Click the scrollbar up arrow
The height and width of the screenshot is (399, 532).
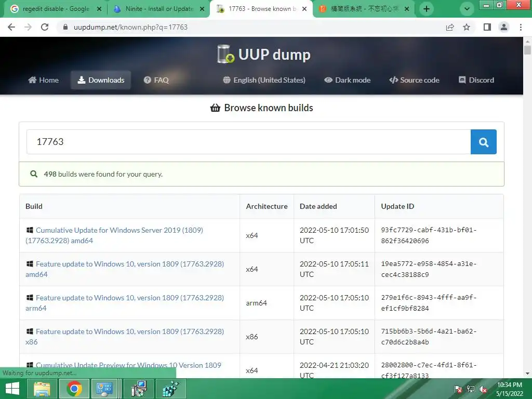pyautogui.click(x=527, y=42)
